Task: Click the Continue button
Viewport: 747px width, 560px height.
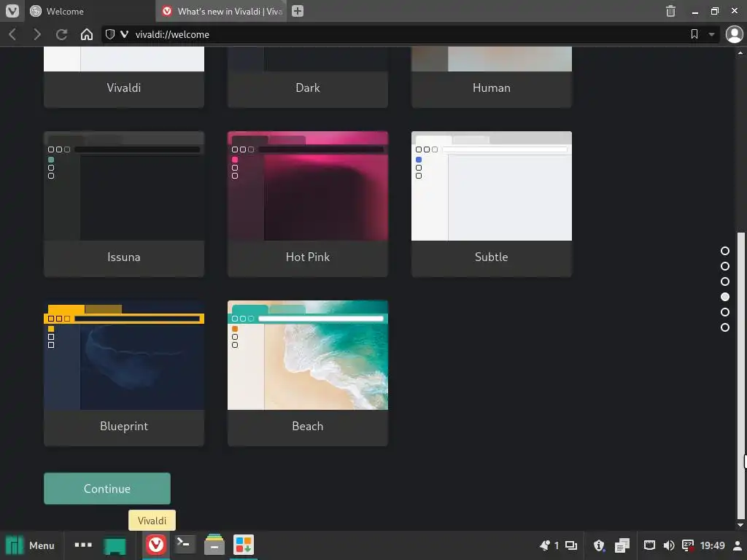Action: click(x=107, y=489)
